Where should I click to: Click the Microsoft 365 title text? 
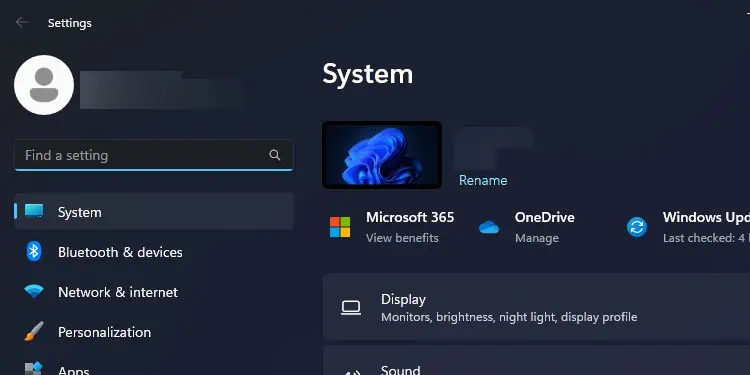(410, 217)
